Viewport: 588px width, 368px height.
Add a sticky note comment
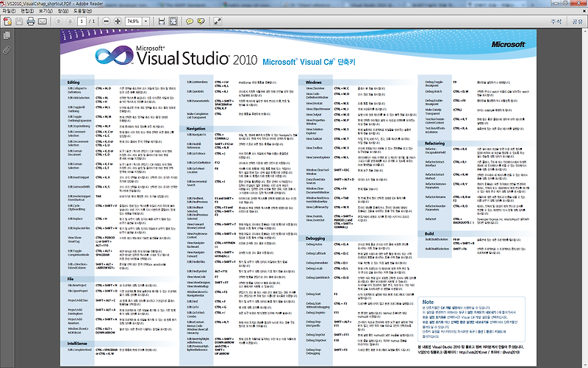click(x=190, y=21)
